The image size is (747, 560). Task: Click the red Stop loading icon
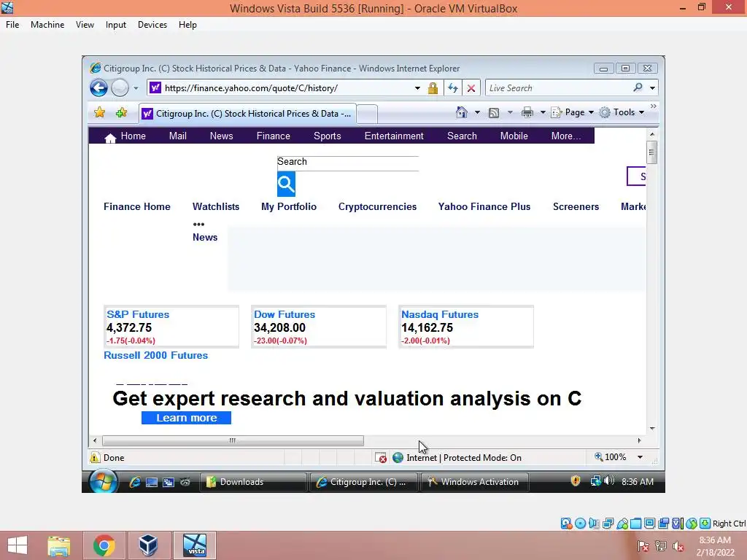point(471,88)
